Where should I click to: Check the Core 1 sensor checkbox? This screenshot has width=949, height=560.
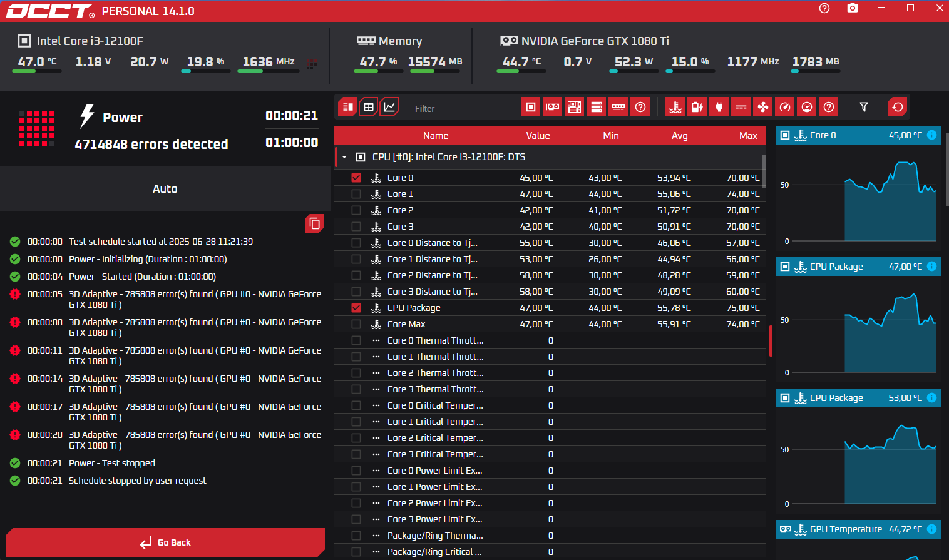pos(356,194)
